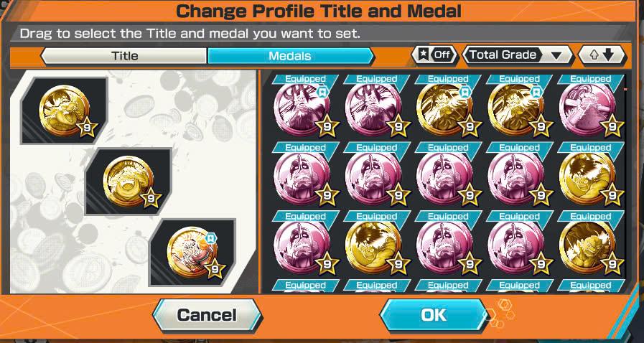Select the first equipped pink medal in row one
Image resolution: width=644 pixels, height=343 pixels.
click(302, 110)
